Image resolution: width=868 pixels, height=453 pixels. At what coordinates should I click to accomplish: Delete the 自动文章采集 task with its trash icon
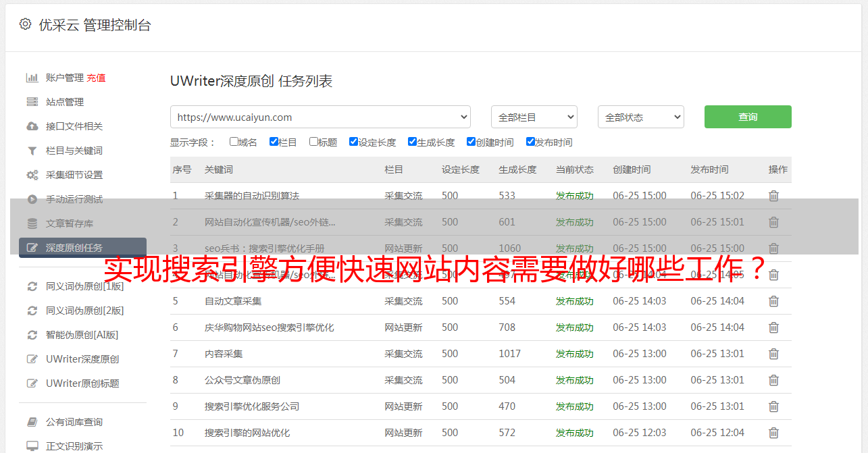click(x=774, y=301)
